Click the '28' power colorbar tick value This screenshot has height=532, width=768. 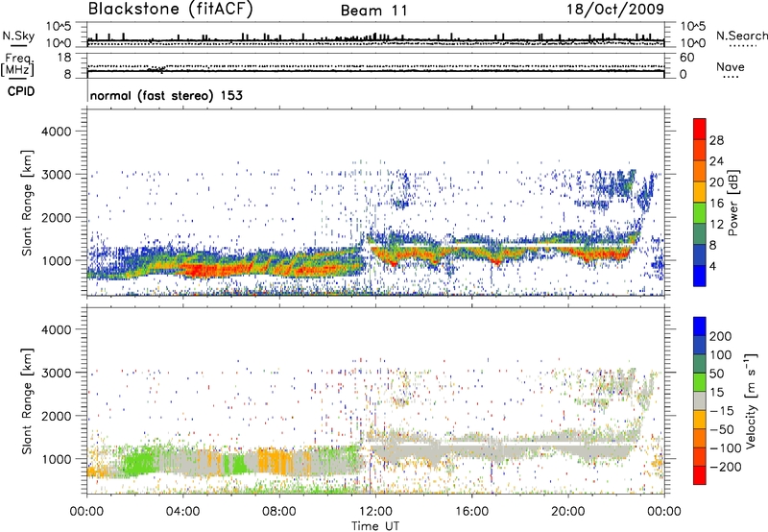tap(716, 140)
